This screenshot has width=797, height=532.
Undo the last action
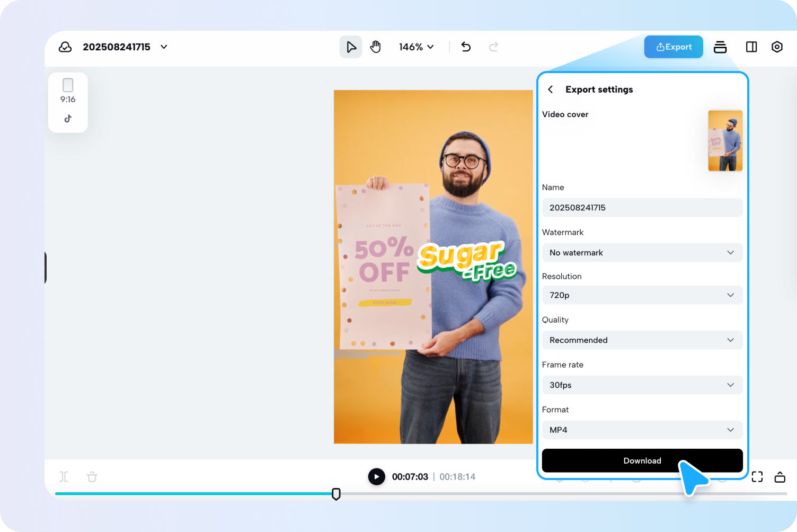coord(466,47)
